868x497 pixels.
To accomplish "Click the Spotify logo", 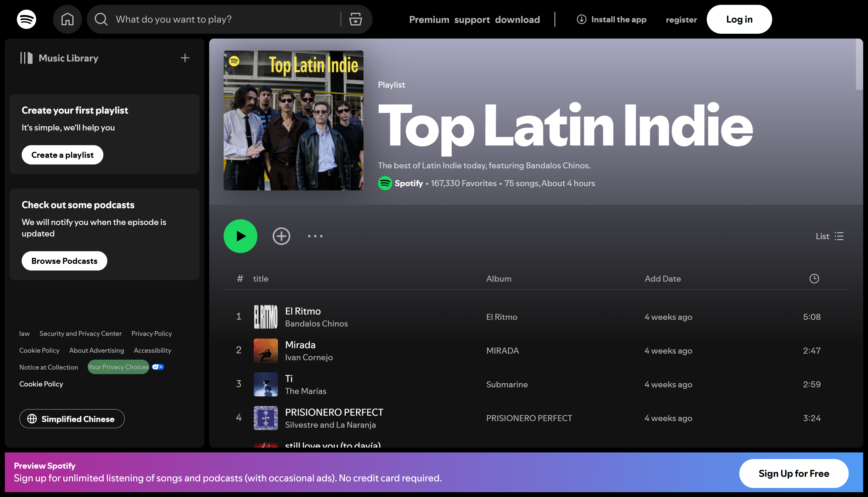I will pyautogui.click(x=26, y=19).
